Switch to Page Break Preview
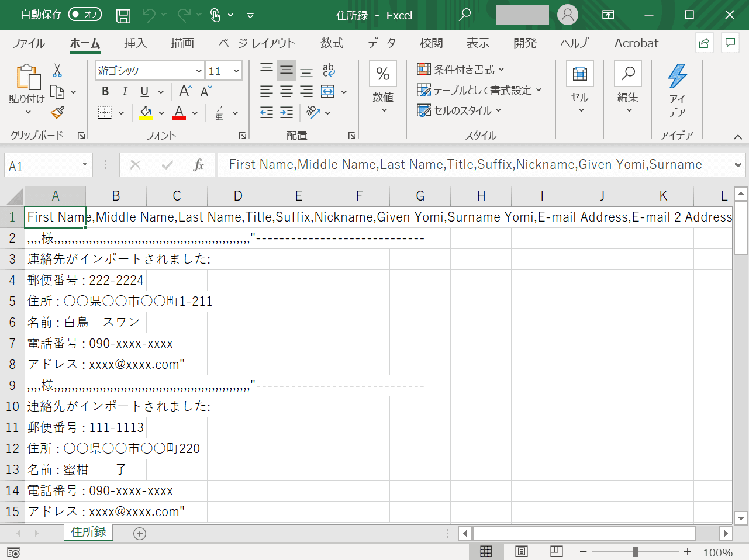The width and height of the screenshot is (749, 560). click(x=556, y=551)
